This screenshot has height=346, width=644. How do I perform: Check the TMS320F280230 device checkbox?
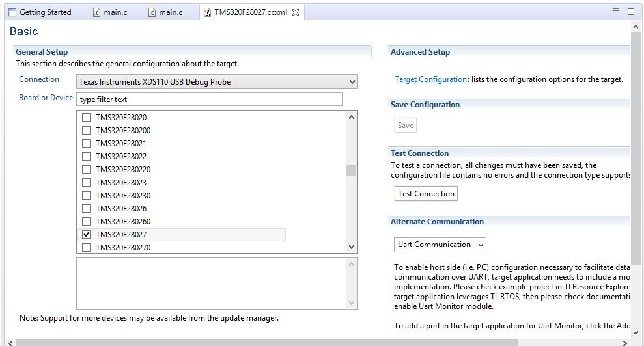[86, 195]
